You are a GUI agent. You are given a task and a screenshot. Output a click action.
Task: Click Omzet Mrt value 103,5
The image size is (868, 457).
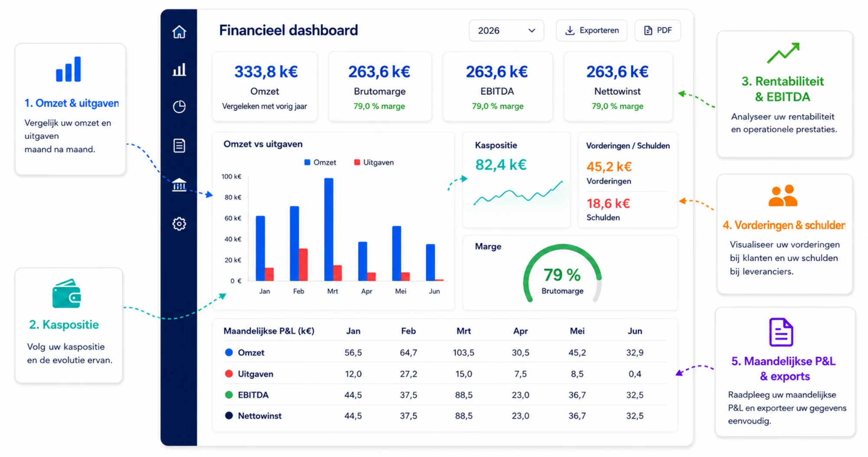point(464,352)
